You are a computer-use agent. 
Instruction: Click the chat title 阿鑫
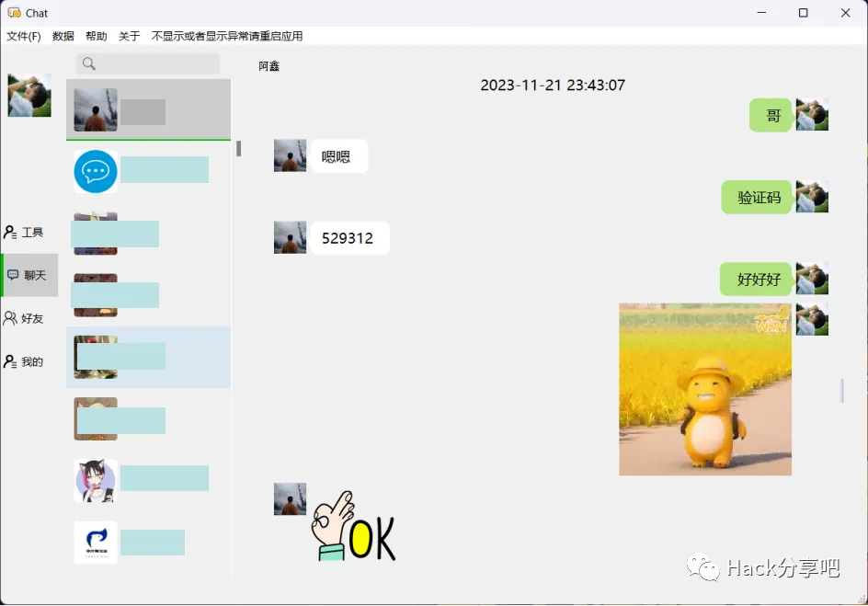tap(269, 66)
